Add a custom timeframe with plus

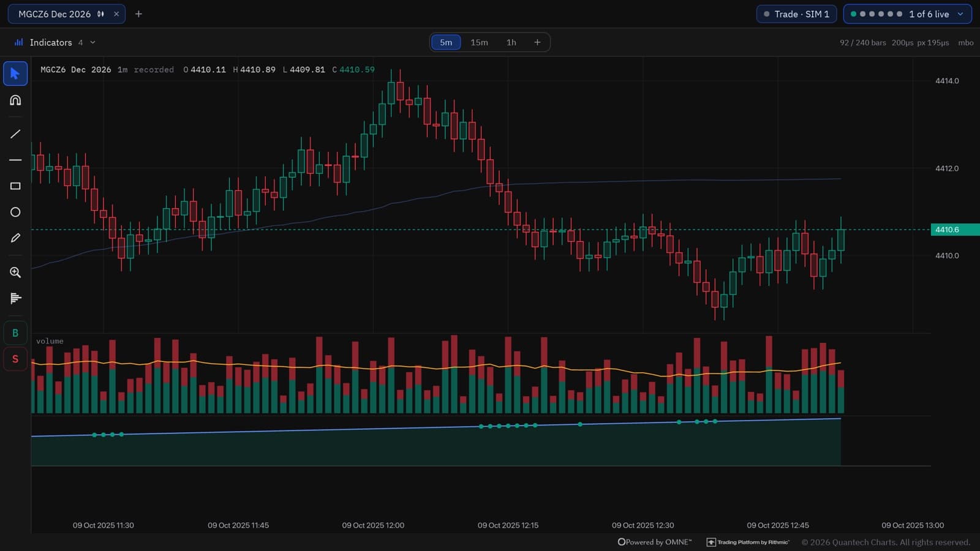[537, 42]
